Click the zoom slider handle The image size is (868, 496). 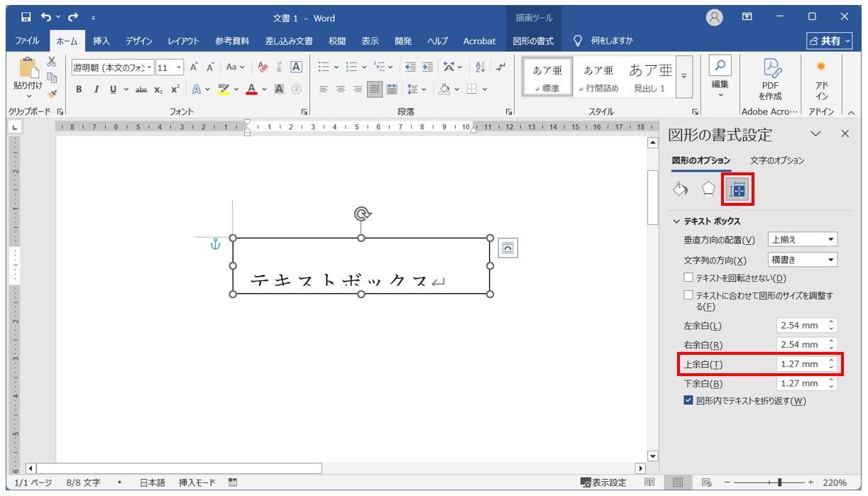(780, 483)
